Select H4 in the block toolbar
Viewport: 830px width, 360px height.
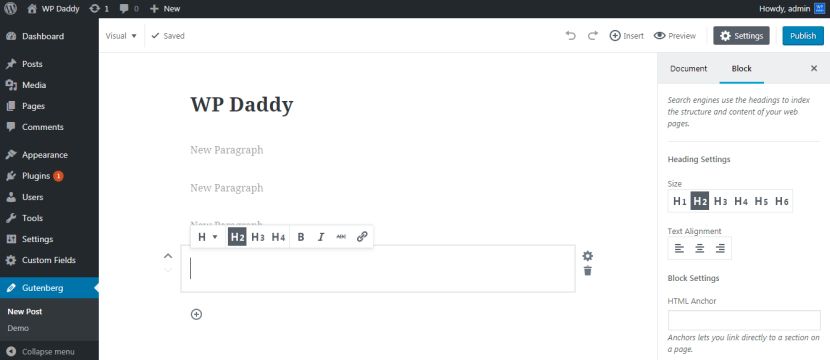pos(278,237)
